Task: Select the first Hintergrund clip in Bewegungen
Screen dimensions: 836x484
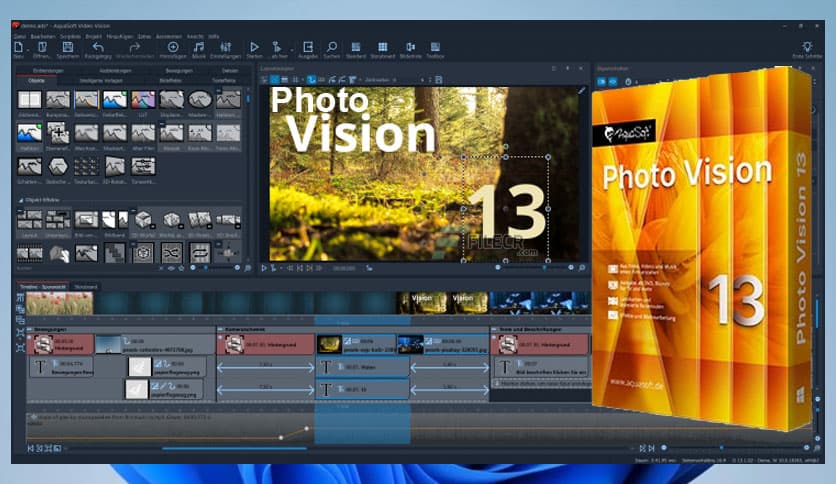Action: (60, 344)
